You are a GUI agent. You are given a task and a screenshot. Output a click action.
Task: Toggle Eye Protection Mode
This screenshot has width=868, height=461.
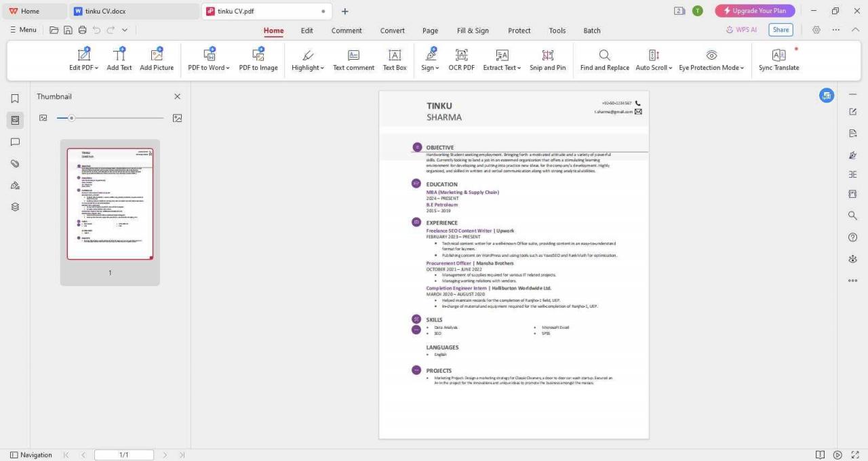click(711, 60)
